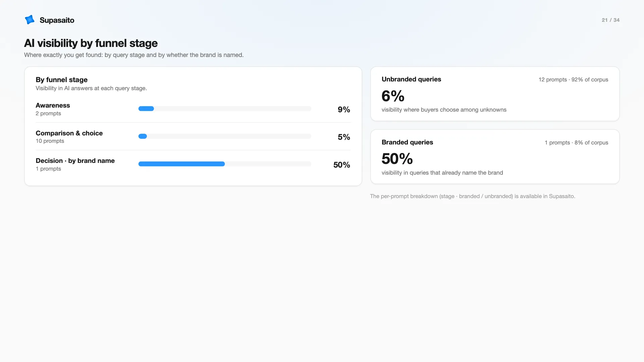Click 12 prompts · 92% of corpus text
The width and height of the screenshot is (644, 362).
coord(573,80)
